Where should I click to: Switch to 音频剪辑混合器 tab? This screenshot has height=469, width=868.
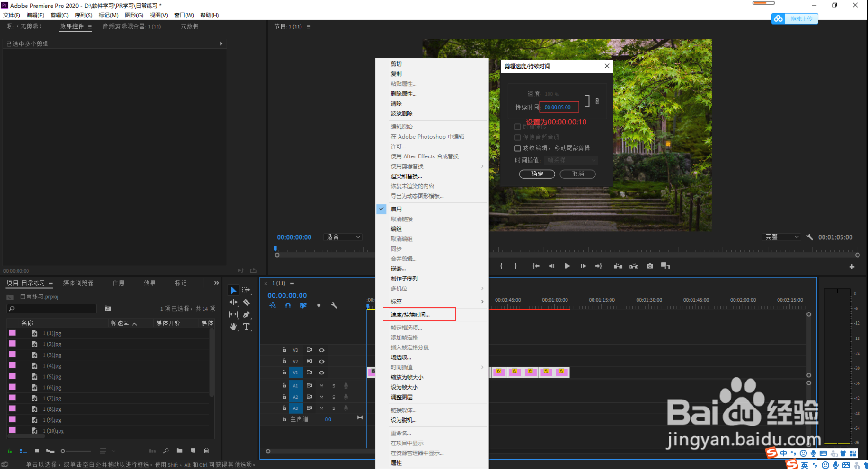pyautogui.click(x=132, y=26)
